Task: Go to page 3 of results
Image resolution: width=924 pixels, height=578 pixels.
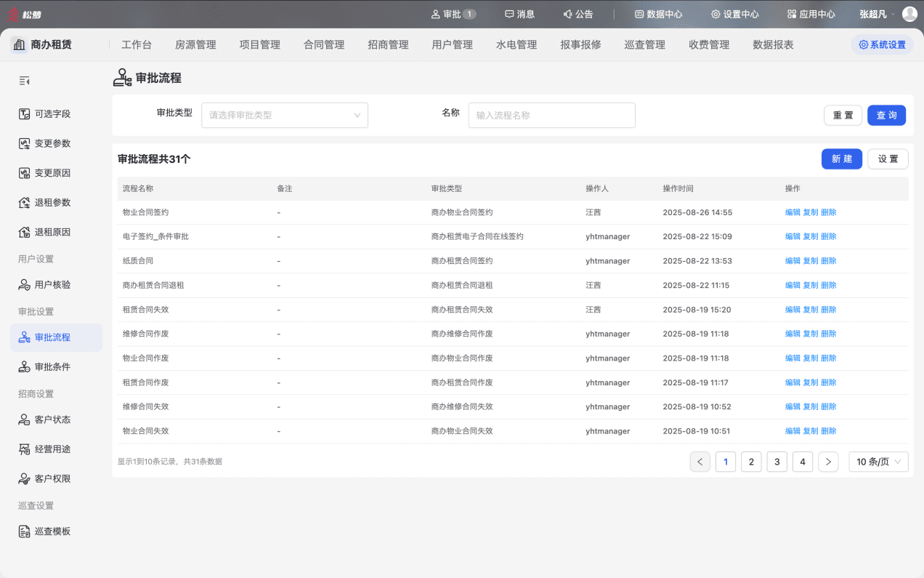Action: tap(777, 462)
